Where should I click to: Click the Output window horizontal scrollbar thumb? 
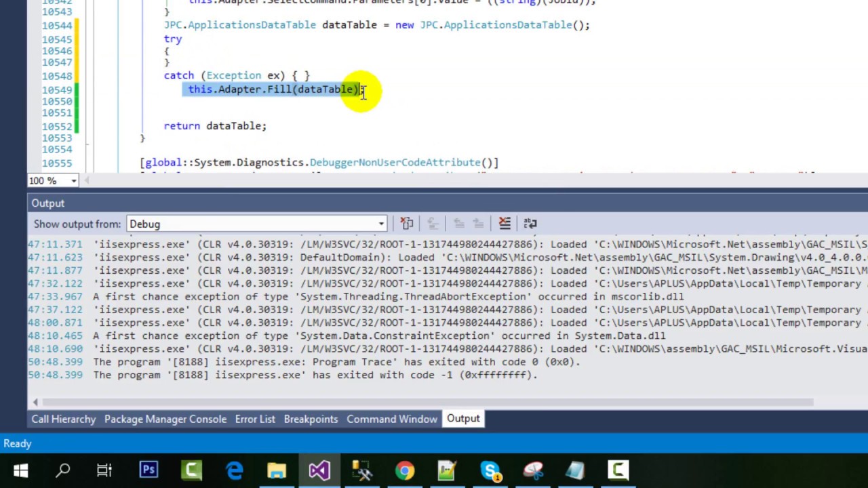[x=427, y=402]
